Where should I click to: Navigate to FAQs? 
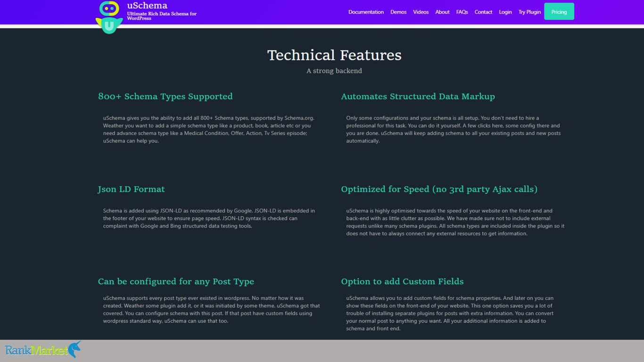[462, 12]
